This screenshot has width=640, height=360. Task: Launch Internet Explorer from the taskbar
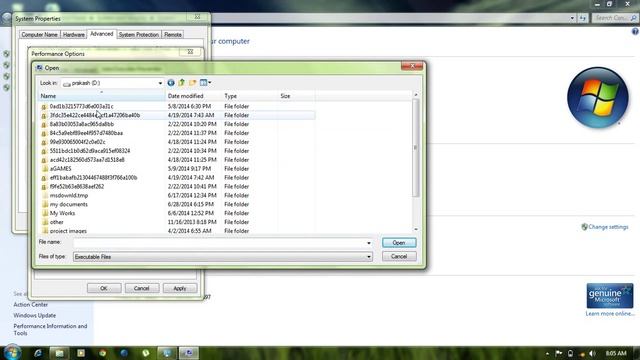38,353
